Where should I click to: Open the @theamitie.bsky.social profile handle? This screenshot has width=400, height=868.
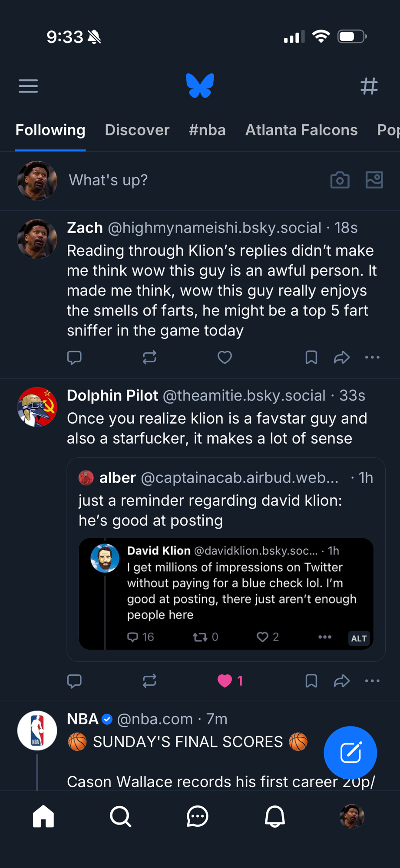coord(244,396)
